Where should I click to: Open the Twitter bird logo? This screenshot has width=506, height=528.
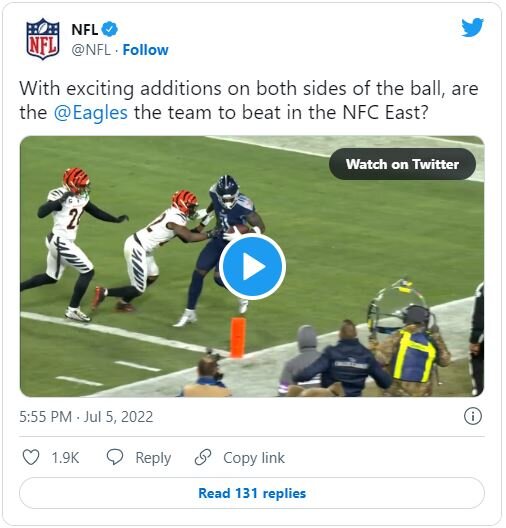click(472, 28)
